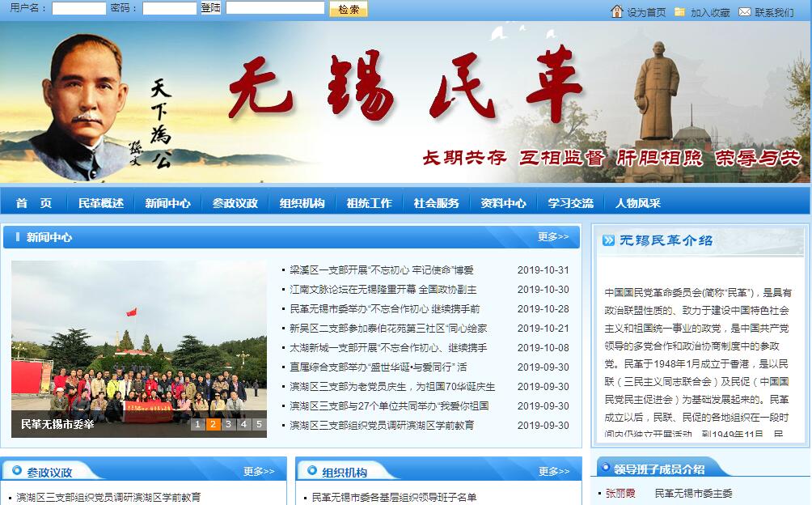812x505 pixels.
Task: Go to 社会服务 in the navigation bar
Action: pos(436,203)
